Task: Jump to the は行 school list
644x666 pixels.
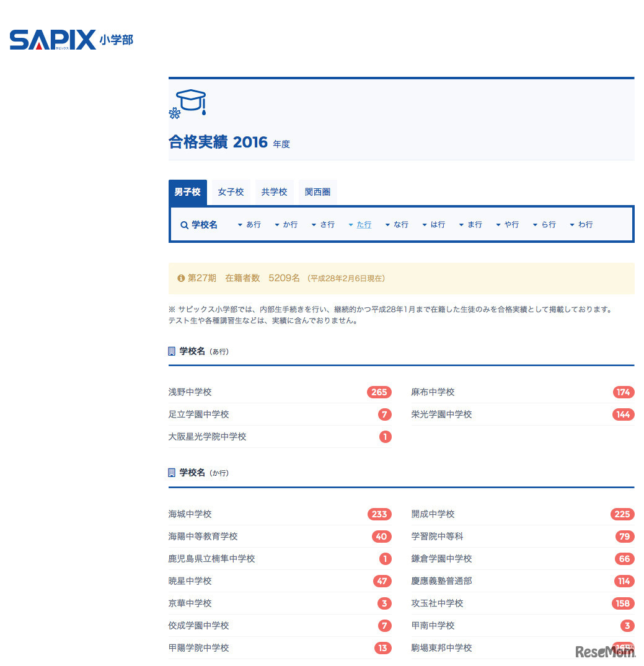Action: point(434,225)
